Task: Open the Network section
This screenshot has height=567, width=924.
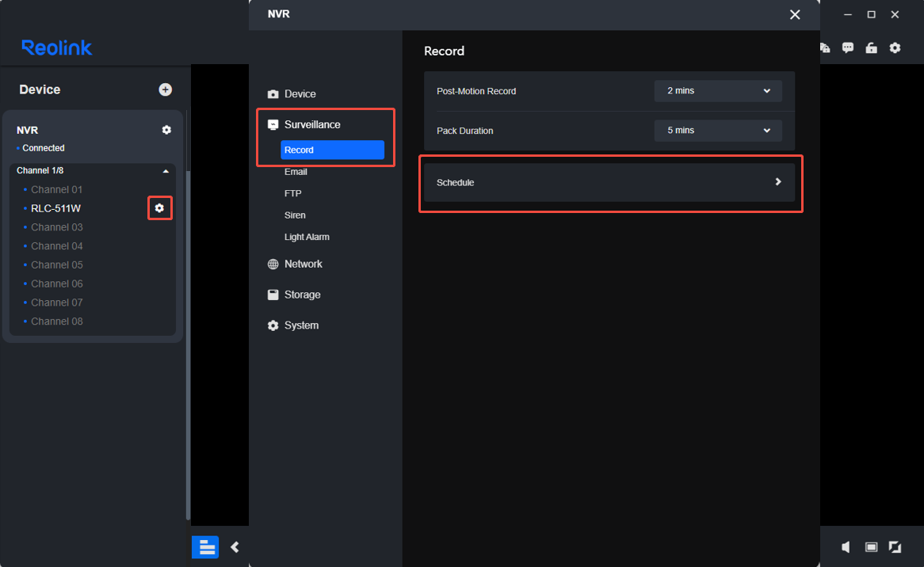Action: coord(304,264)
